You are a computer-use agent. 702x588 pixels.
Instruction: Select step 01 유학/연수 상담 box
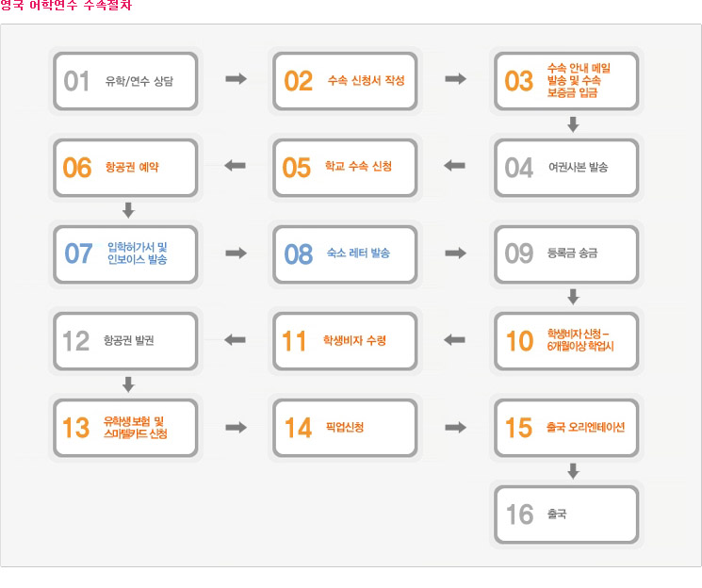point(125,81)
